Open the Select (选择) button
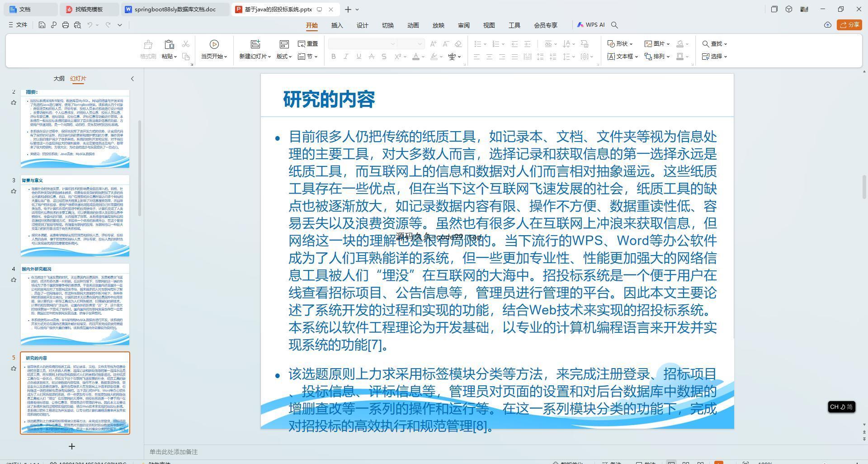868x464 pixels. pyautogui.click(x=715, y=57)
